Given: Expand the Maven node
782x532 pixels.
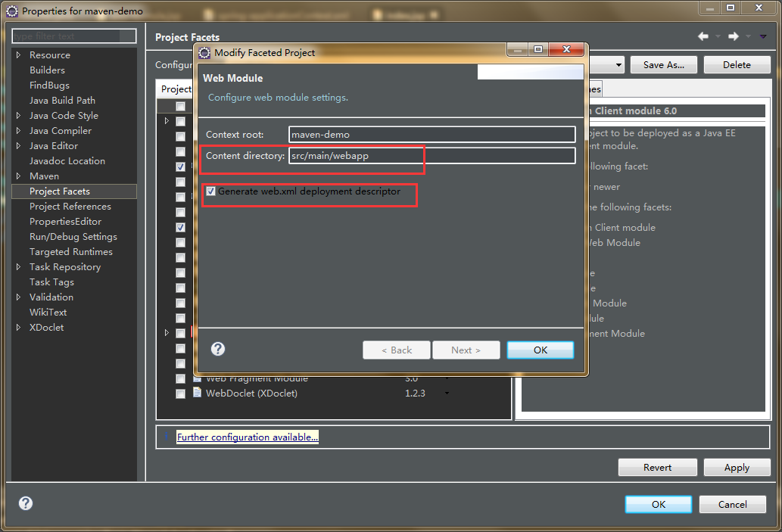Looking at the screenshot, I should 18,176.
